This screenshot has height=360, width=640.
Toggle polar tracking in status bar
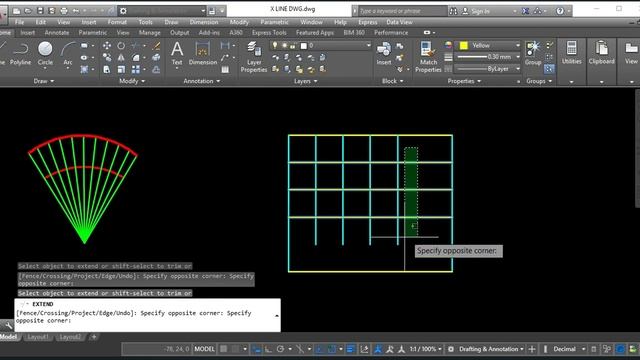pos(280,349)
